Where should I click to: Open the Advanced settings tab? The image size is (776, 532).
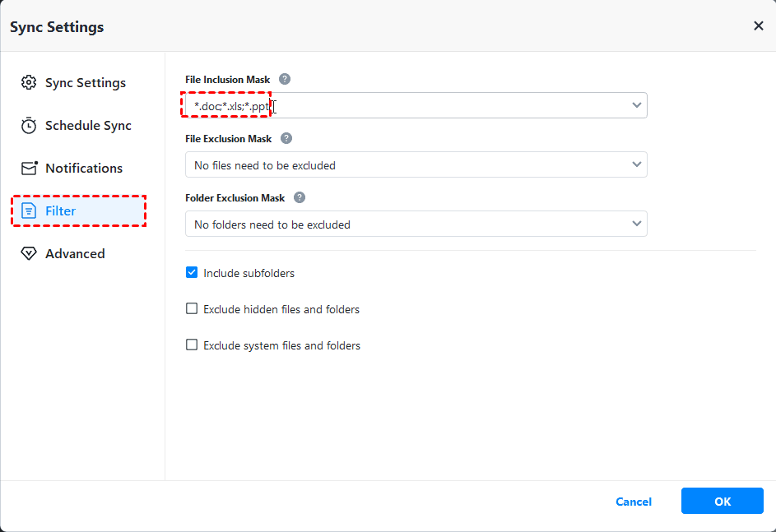75,254
